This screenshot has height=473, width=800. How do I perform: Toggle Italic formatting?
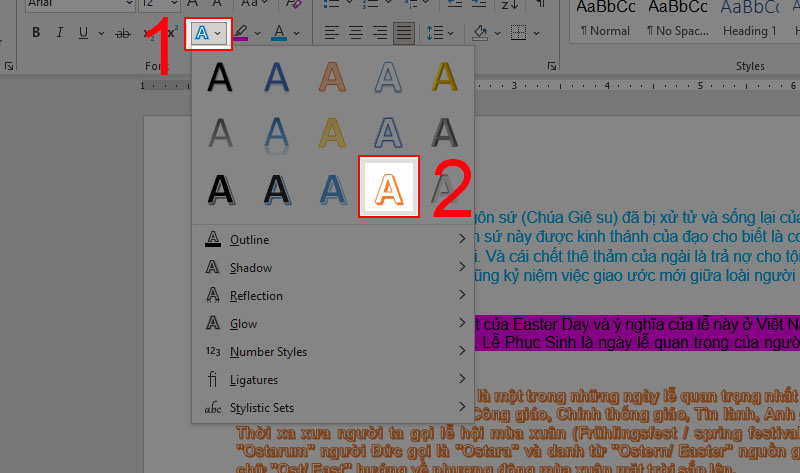[x=61, y=33]
